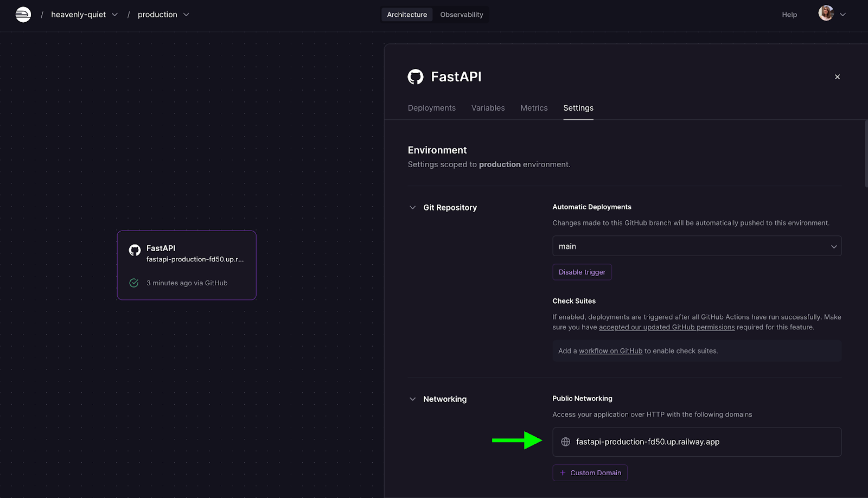
Task: Open the production environment dropdown
Action: (163, 15)
